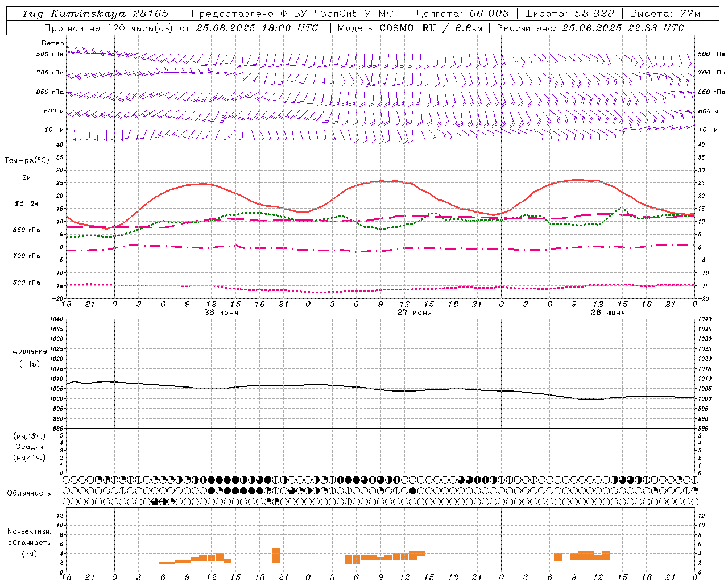Image resolution: width=728 pixels, height=582 pixels.
Task: Click the Конвективн. label
Action: 30,531
